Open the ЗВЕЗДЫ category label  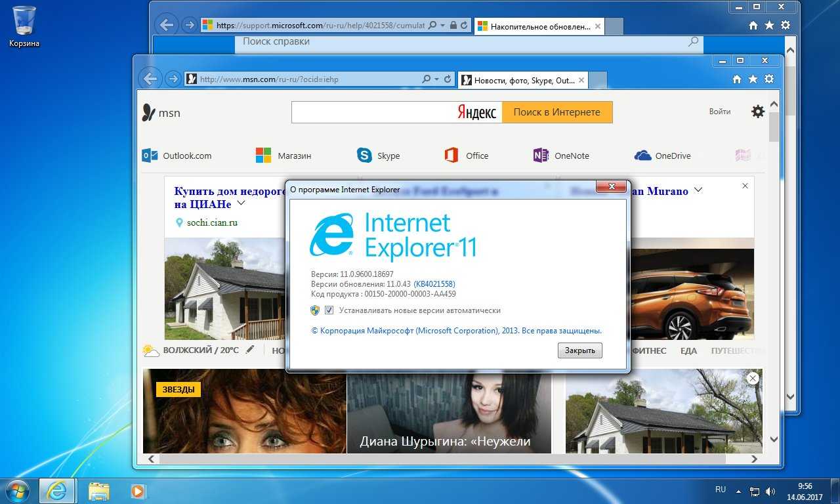pyautogui.click(x=178, y=389)
